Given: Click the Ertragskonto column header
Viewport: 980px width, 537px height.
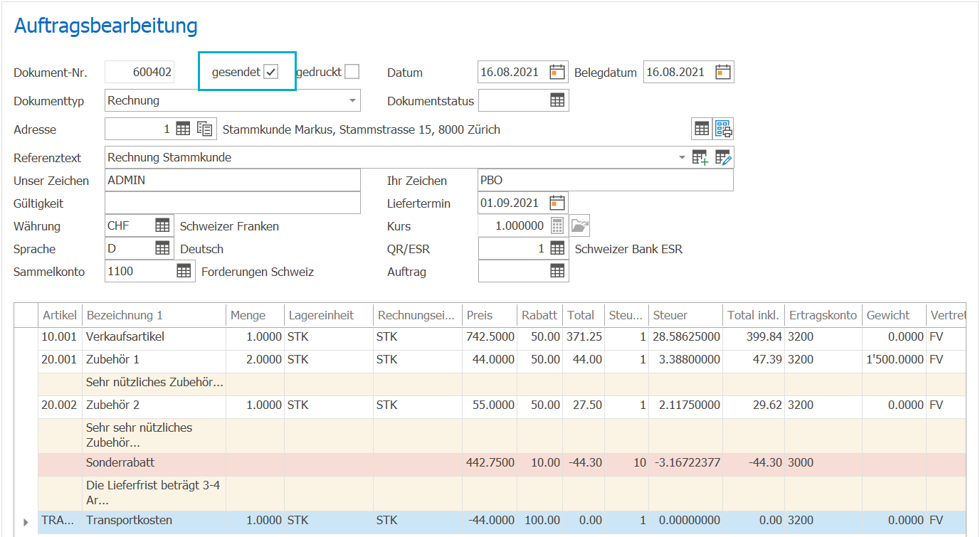Looking at the screenshot, I should 823,315.
